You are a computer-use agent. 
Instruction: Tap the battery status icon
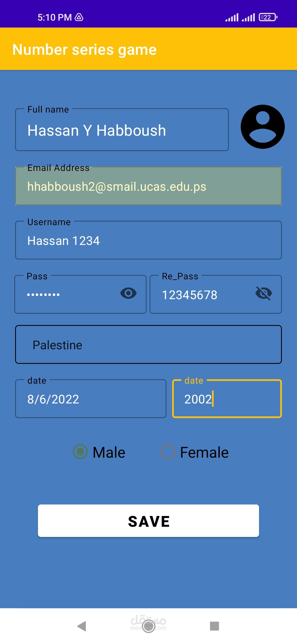coord(268,17)
